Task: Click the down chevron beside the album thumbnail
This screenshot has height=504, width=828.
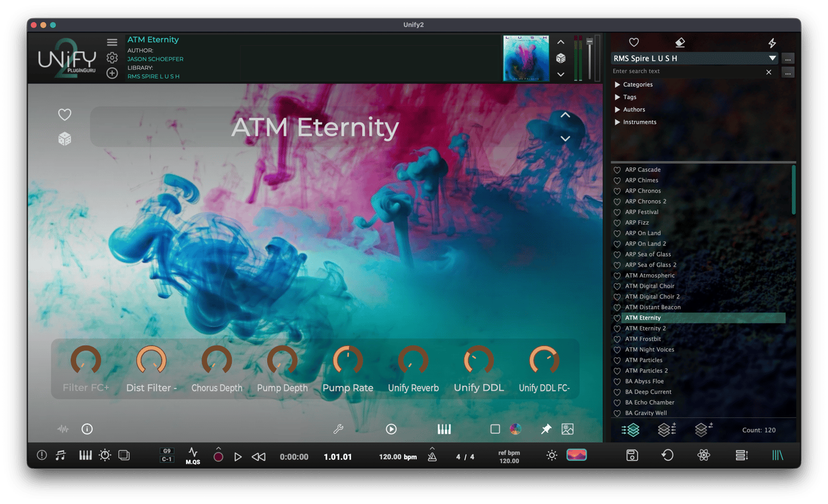Action: (x=561, y=74)
